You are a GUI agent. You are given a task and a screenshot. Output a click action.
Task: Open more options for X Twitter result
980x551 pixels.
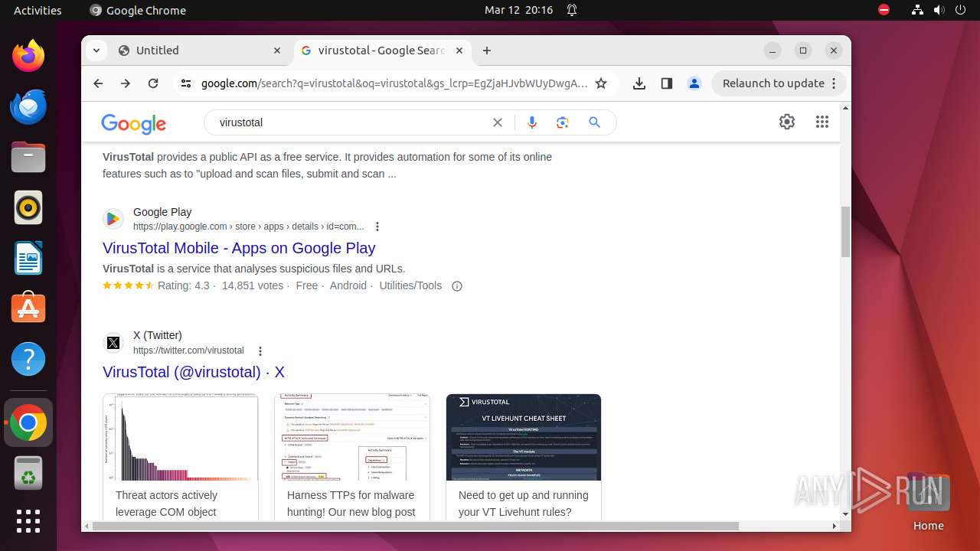[x=260, y=351]
